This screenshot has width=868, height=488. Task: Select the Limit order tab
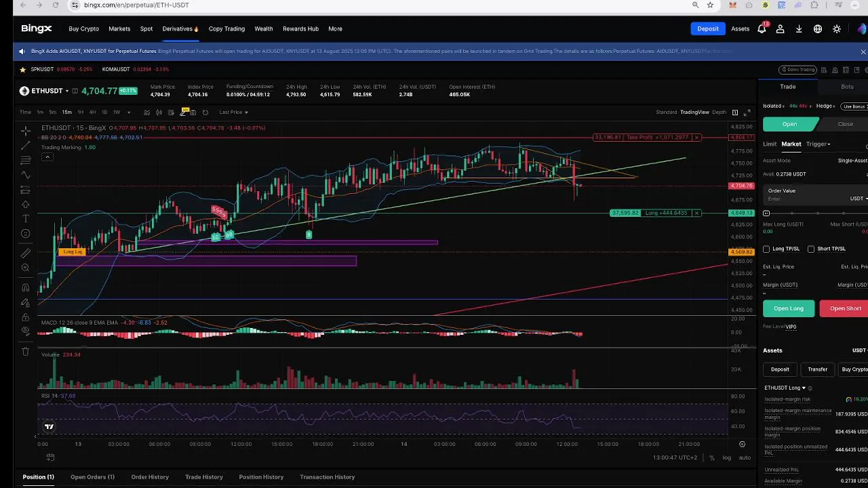pos(770,144)
